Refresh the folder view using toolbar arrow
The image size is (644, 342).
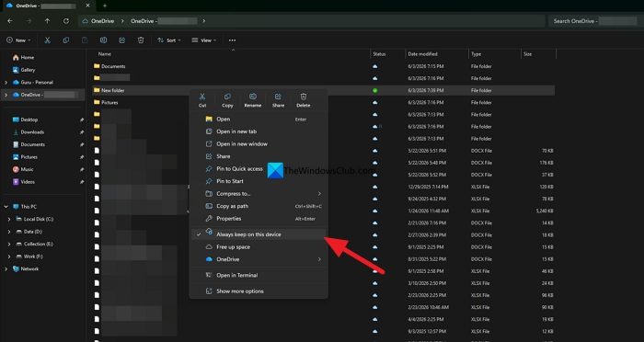[66, 21]
